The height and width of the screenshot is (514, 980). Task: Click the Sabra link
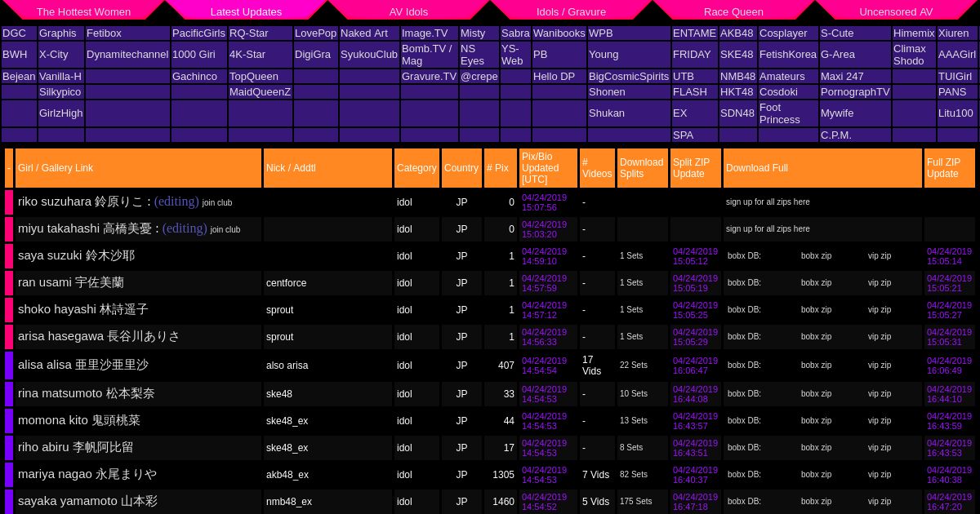515,33
